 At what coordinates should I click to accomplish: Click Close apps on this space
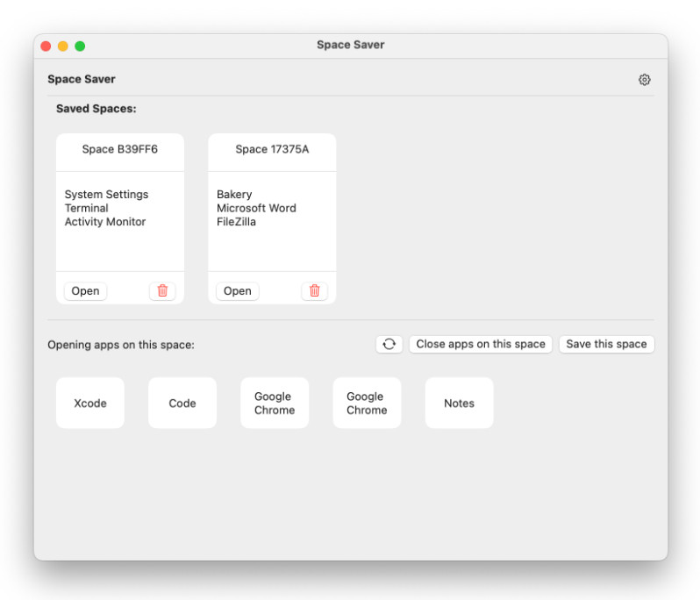[481, 344]
